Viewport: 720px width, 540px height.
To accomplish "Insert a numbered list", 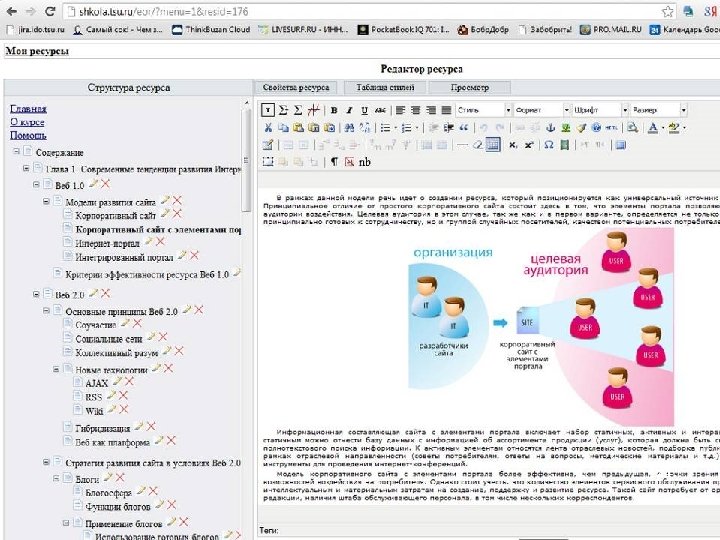I will click(406, 128).
